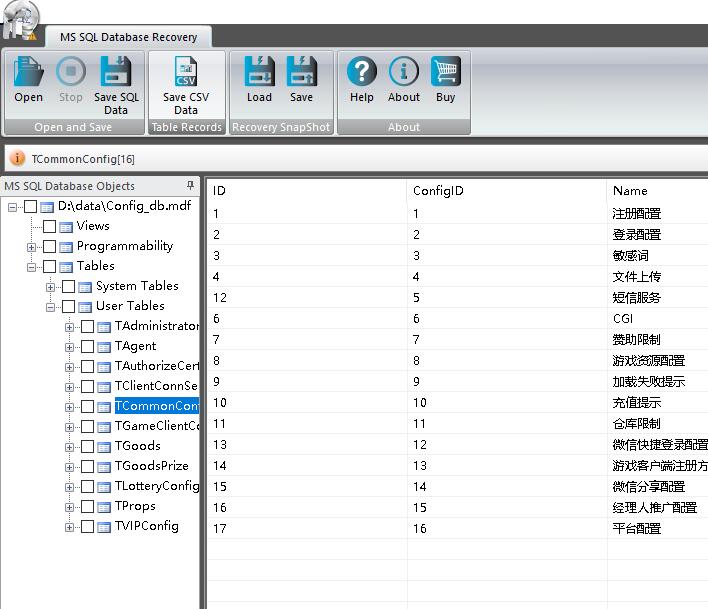The image size is (708, 609).
Task: Click the Views folder table icon
Action: [66, 227]
